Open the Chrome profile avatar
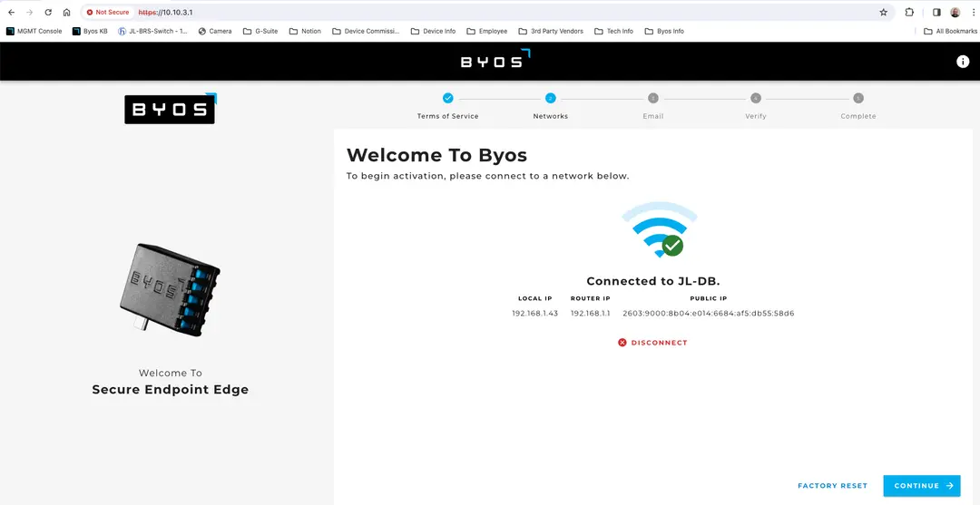This screenshot has width=980, height=505. [955, 13]
